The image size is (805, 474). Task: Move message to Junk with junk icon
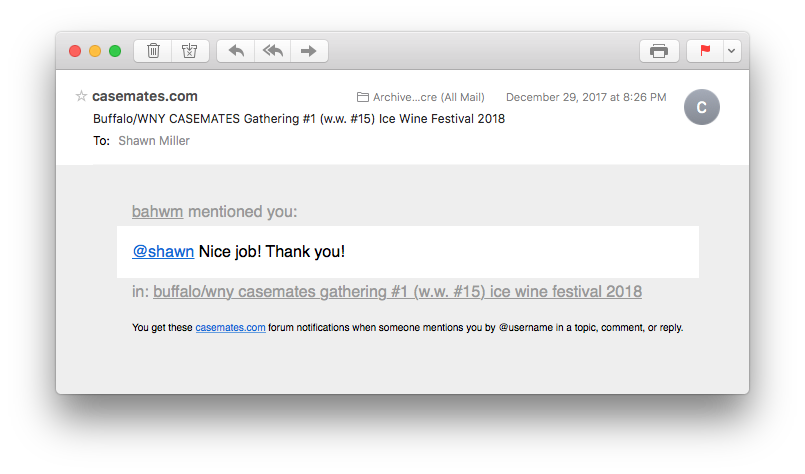point(190,51)
